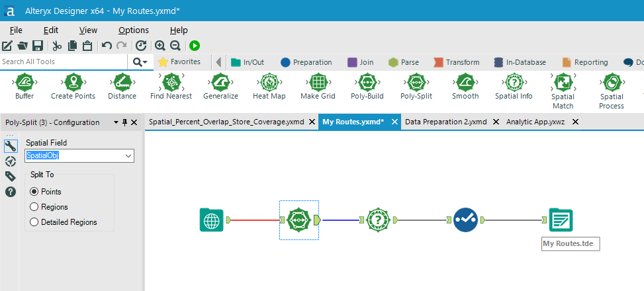Screen dimensions: 644x291
Task: Open the Options menu
Action: tap(134, 30)
